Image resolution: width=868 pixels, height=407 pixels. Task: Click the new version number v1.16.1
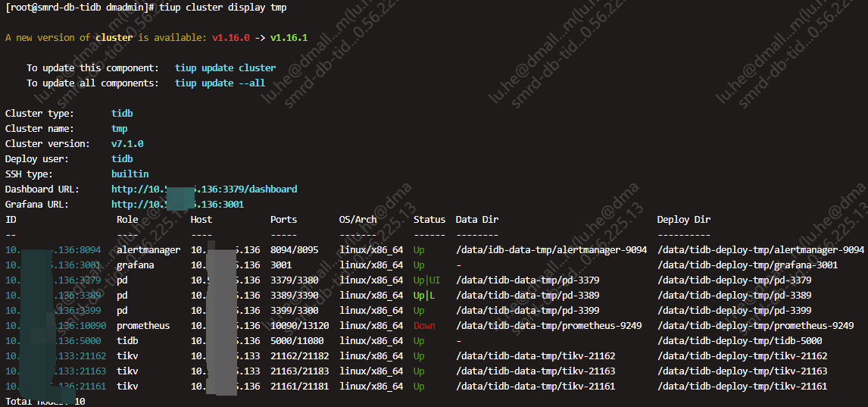(289, 38)
